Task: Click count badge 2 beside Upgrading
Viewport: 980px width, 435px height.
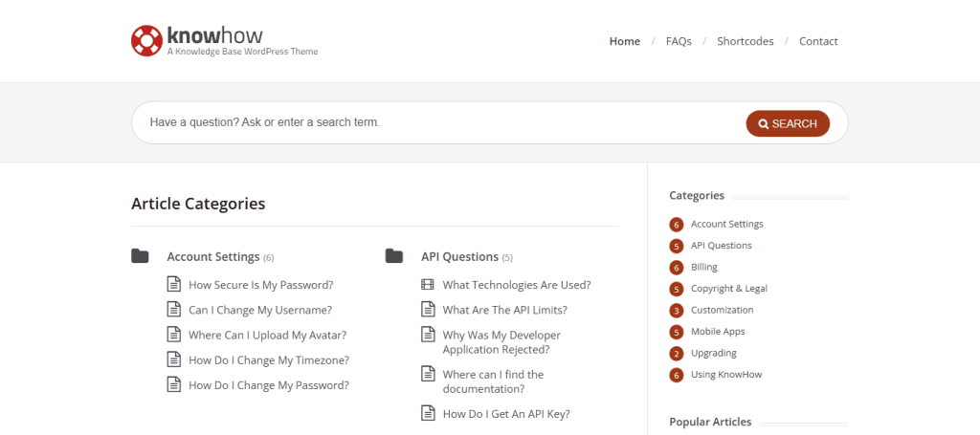Action: pos(677,353)
